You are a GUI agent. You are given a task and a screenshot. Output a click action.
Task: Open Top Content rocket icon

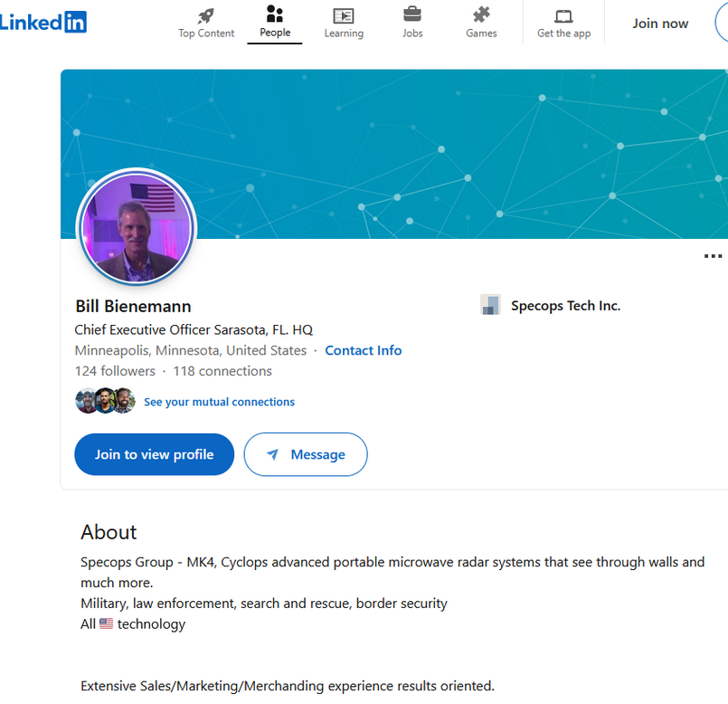pos(206,15)
